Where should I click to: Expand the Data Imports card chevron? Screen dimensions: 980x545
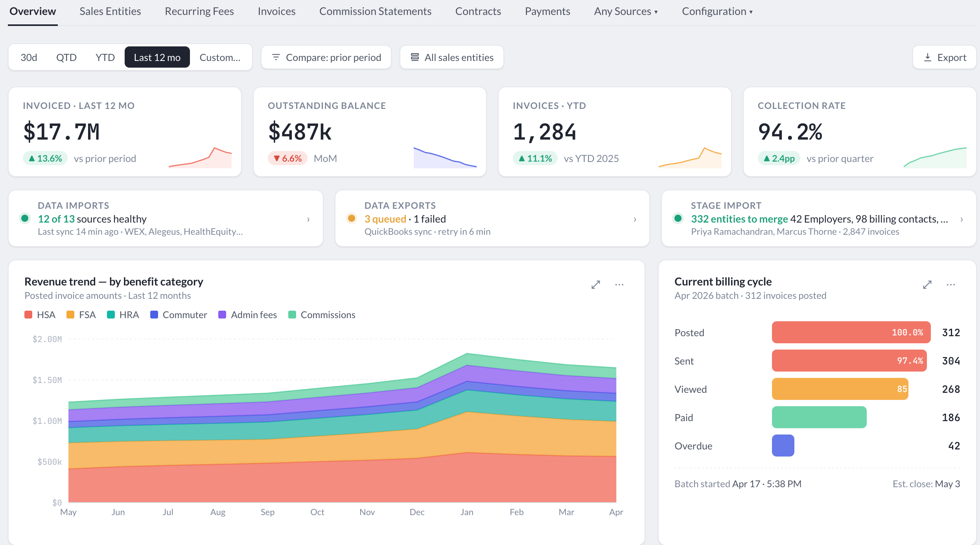click(x=308, y=219)
